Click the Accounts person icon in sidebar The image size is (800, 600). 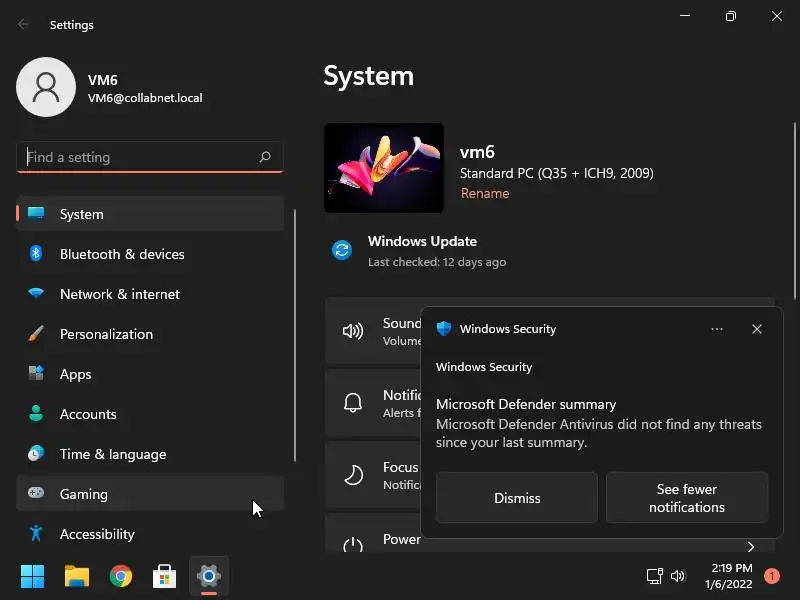(36, 413)
